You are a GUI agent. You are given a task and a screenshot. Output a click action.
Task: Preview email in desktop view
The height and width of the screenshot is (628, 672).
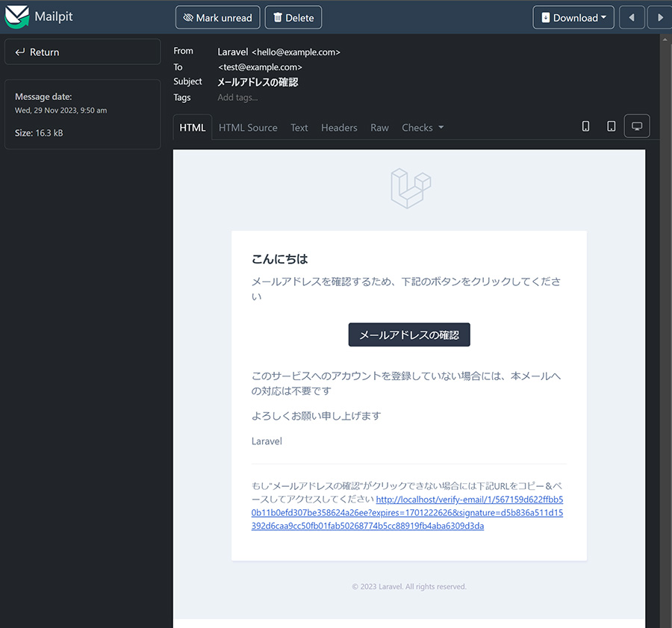(x=637, y=126)
